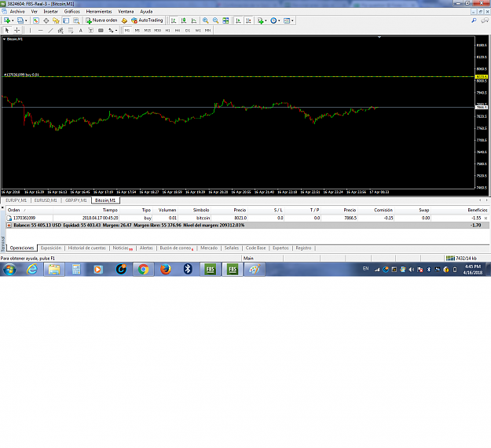Open the Gráficos menu
The image size is (491, 448).
pos(72,12)
